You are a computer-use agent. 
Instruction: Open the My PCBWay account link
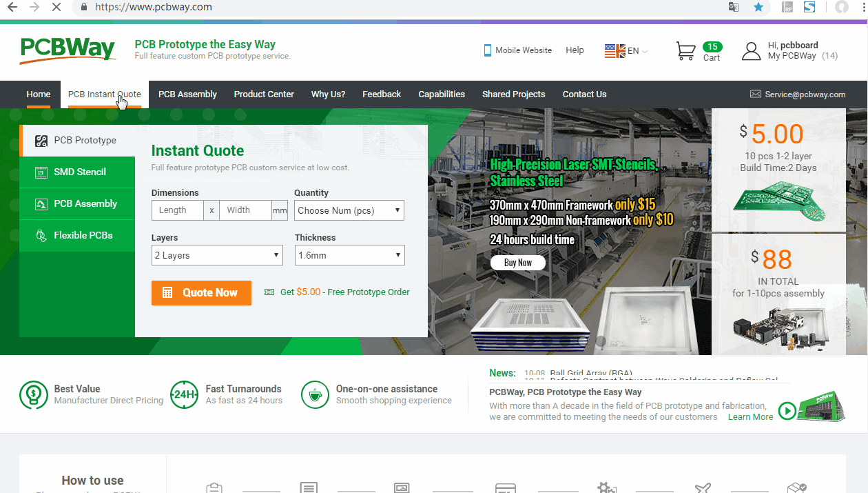pos(792,56)
